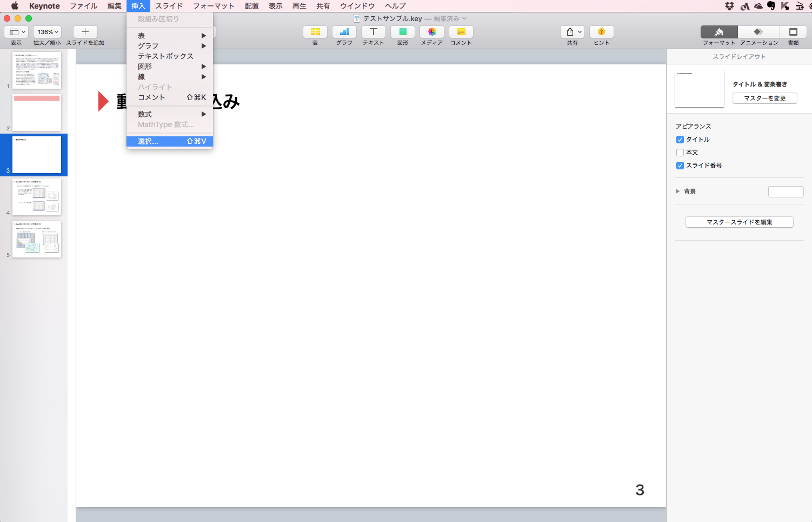
Task: Open the メディア (Media) toolbar icon
Action: click(431, 32)
